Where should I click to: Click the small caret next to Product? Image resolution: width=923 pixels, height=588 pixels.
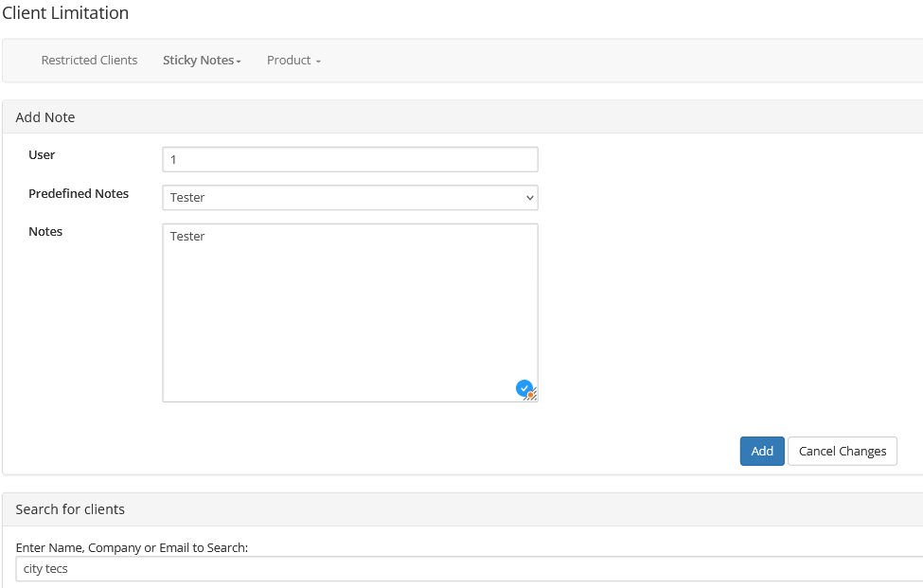pos(318,62)
